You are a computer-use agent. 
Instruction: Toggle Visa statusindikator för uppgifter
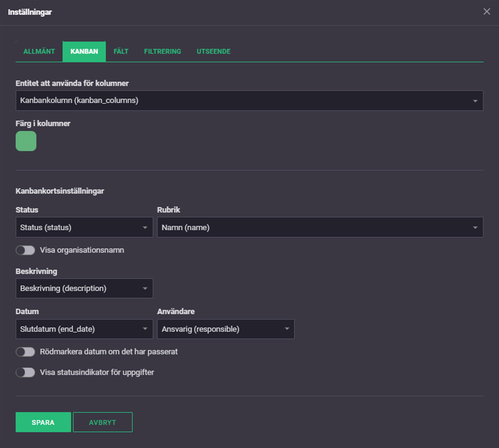25,373
